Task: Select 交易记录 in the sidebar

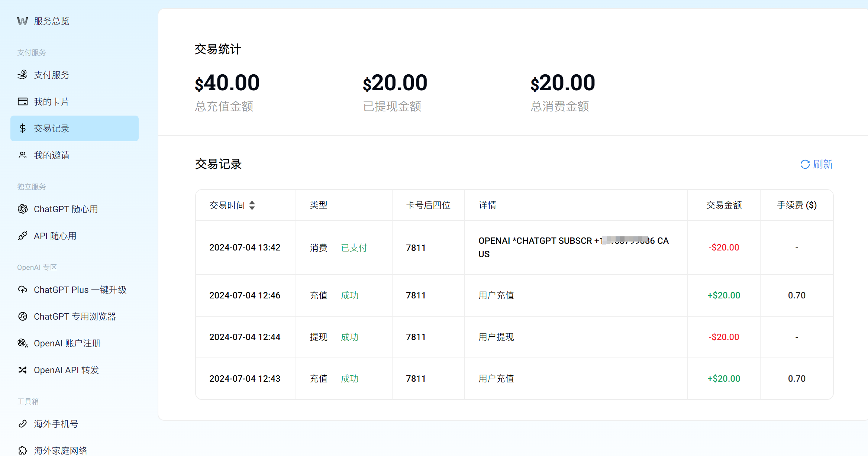Action: pyautogui.click(x=74, y=128)
